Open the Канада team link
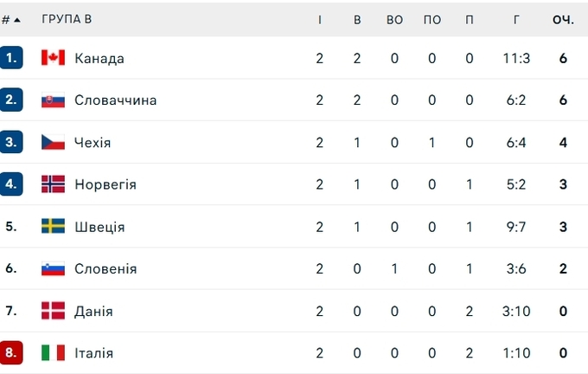The image size is (588, 374). point(99,58)
